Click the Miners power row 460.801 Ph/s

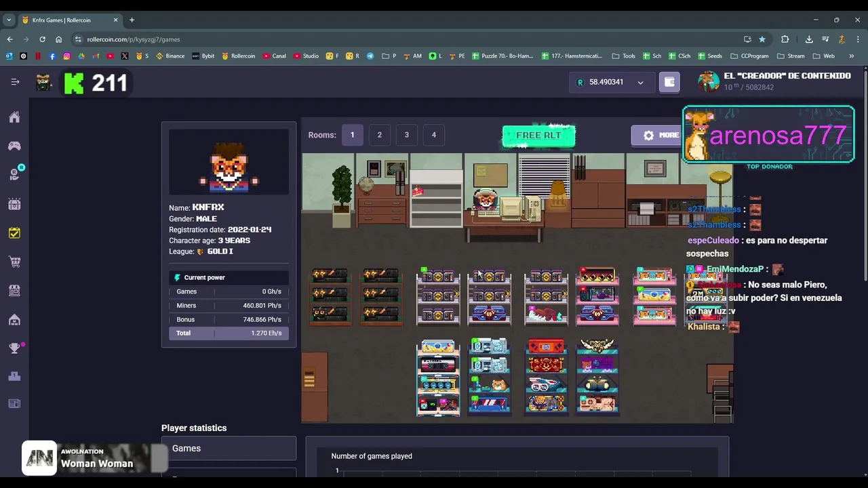tap(229, 306)
